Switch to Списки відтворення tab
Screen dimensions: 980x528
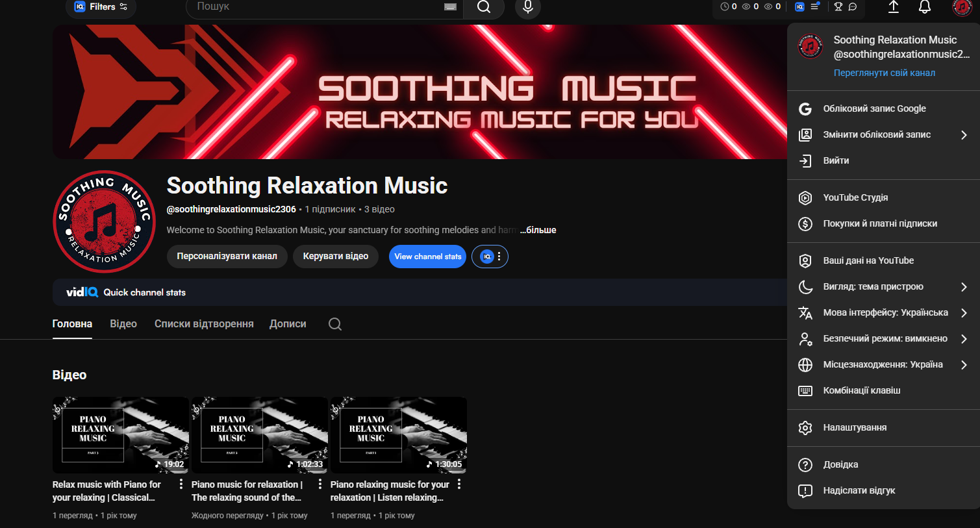[x=204, y=324]
